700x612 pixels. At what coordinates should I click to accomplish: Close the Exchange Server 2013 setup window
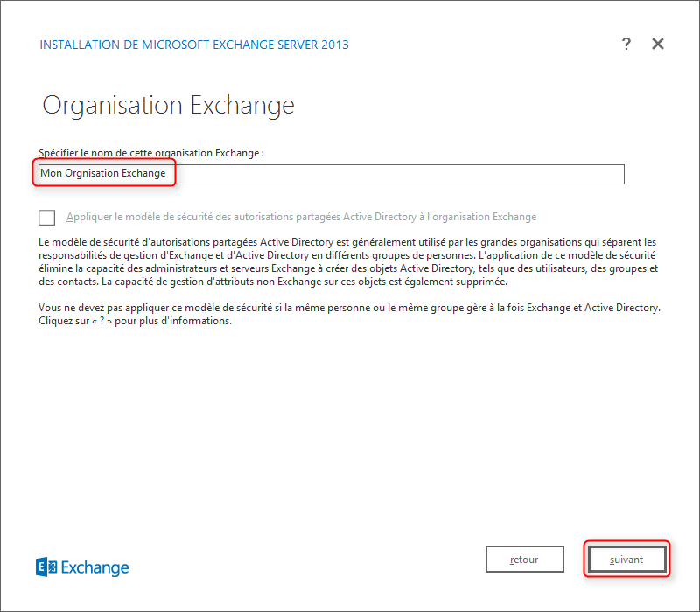[658, 44]
